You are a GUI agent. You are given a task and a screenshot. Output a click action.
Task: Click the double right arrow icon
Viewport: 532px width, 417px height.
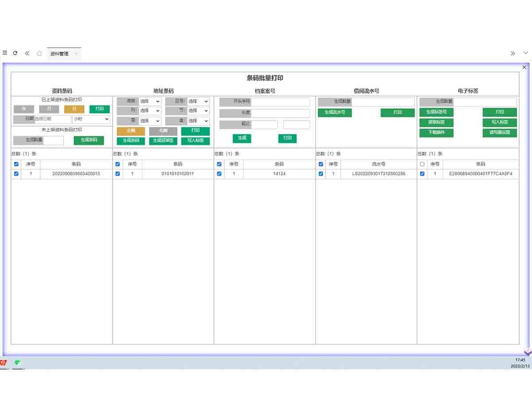(x=512, y=53)
